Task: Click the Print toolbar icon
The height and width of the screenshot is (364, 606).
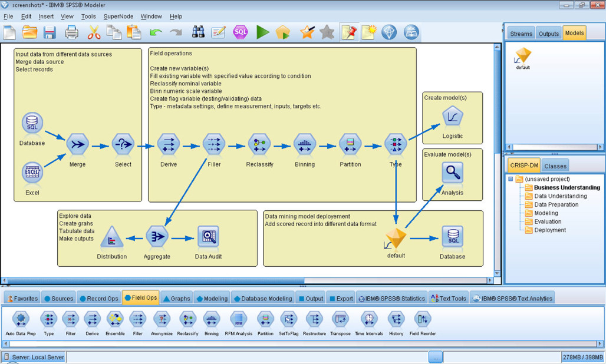Action: click(x=71, y=32)
